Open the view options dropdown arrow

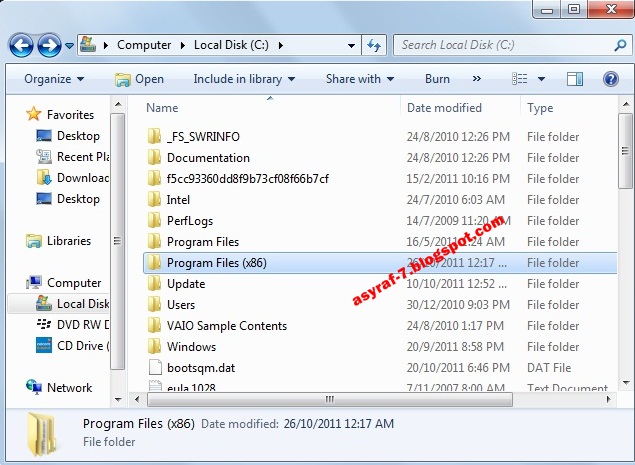541,79
